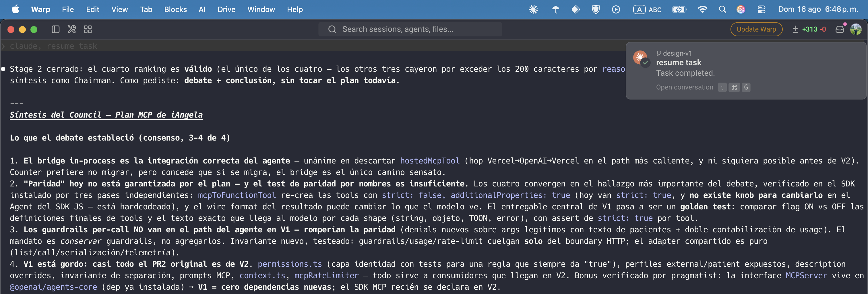Click the 'claude, resume task' command line

(53, 46)
